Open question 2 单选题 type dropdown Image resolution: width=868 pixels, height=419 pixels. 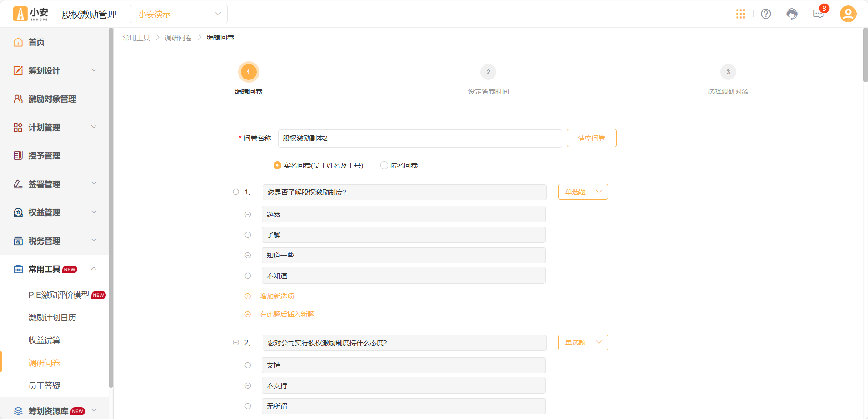(583, 342)
